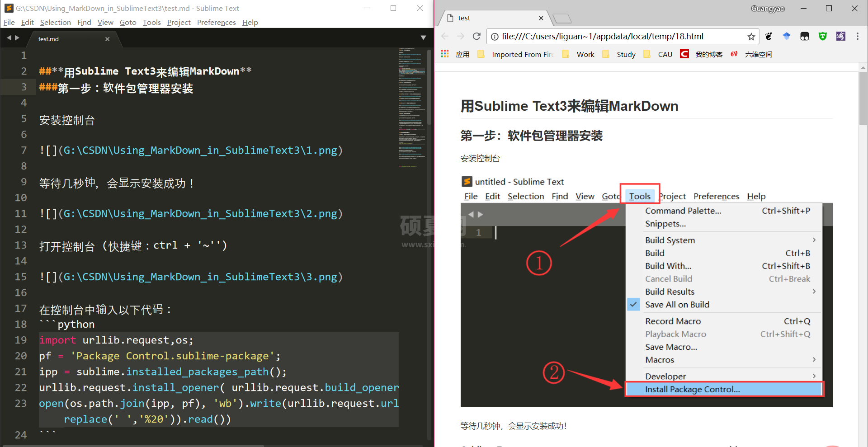The width and height of the screenshot is (868, 447).
Task: Click '等待几秒钟，会显示安装成功!' text in Chrome
Action: point(514,426)
